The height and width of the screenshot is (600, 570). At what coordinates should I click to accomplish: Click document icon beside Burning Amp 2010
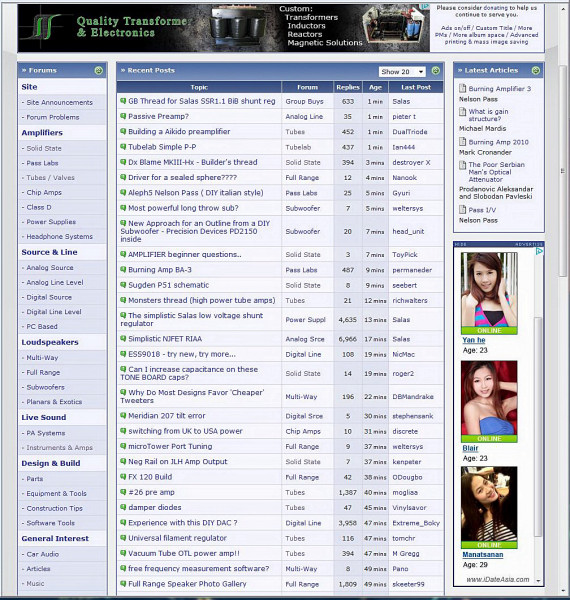point(463,142)
